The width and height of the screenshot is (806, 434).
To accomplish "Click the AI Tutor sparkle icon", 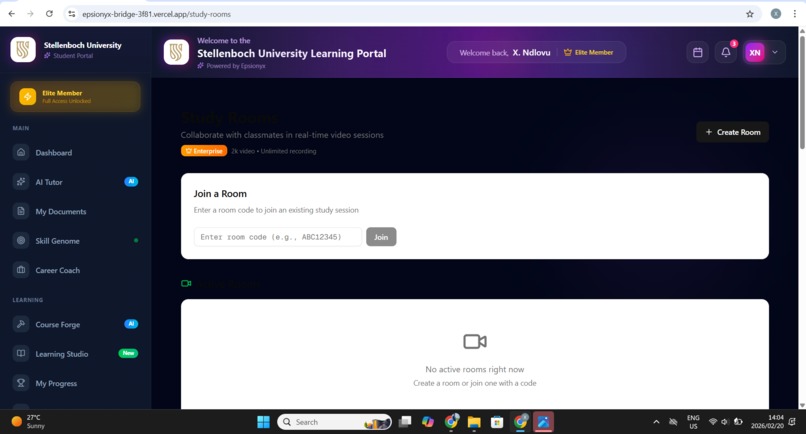I will 21,182.
